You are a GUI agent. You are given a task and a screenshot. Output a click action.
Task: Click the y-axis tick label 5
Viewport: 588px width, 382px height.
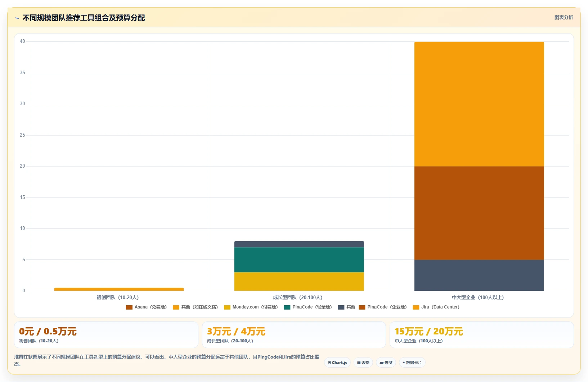point(24,260)
